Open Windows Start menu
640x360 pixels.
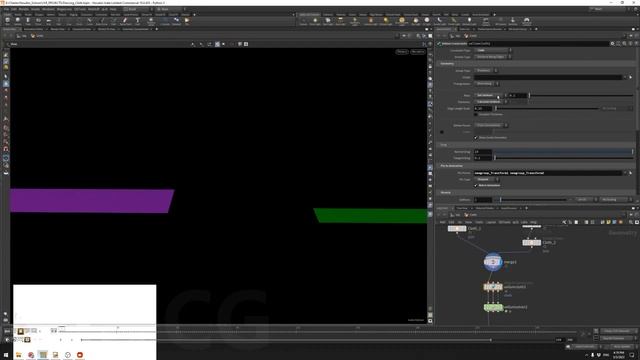pyautogui.click(x=6, y=355)
